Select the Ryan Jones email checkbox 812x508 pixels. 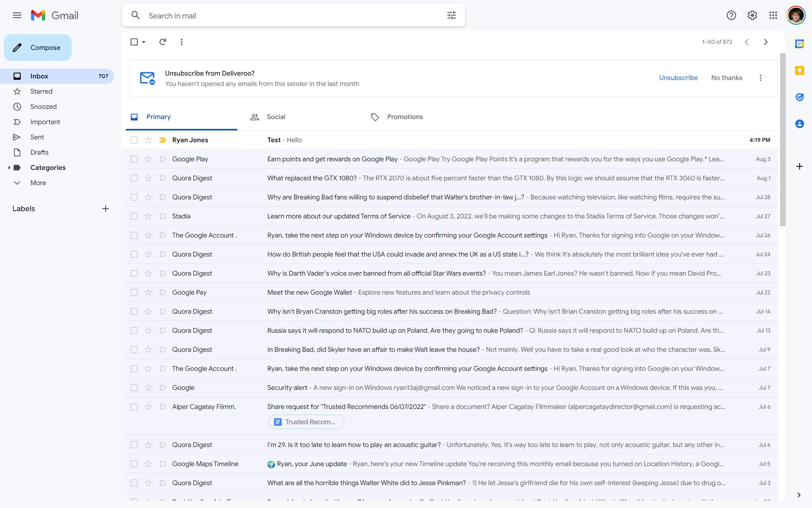tap(134, 140)
